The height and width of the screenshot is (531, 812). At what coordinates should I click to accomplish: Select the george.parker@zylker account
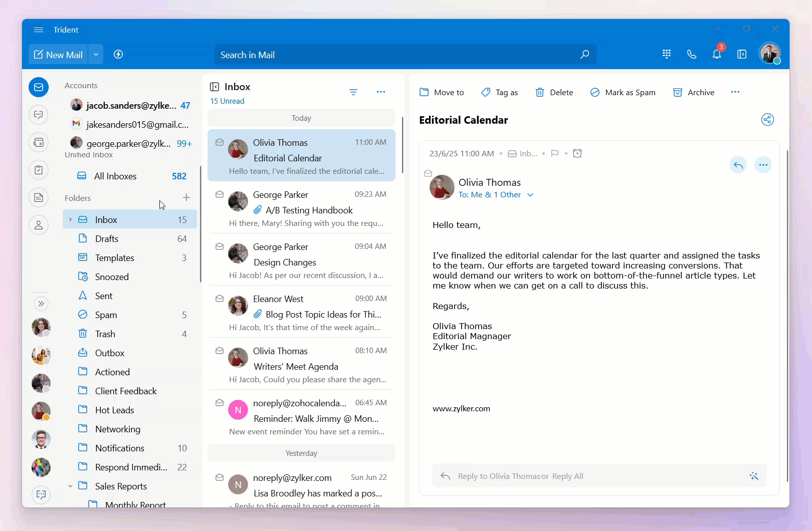(130, 143)
